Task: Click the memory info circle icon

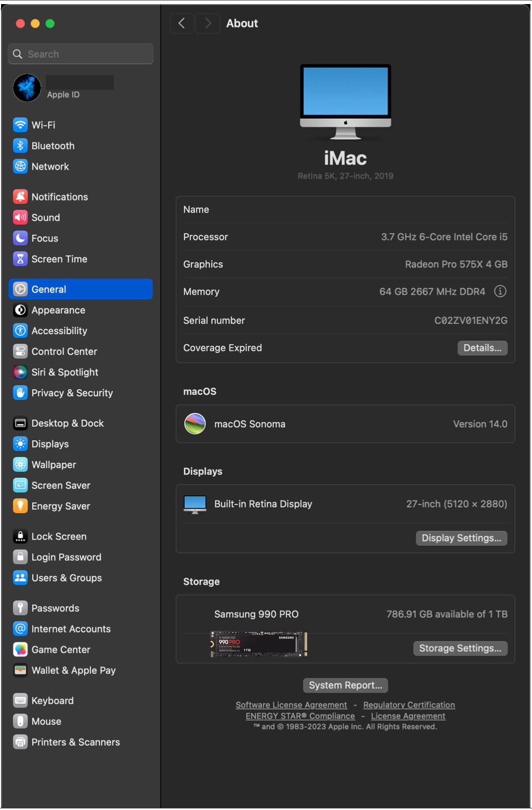Action: pyautogui.click(x=500, y=291)
